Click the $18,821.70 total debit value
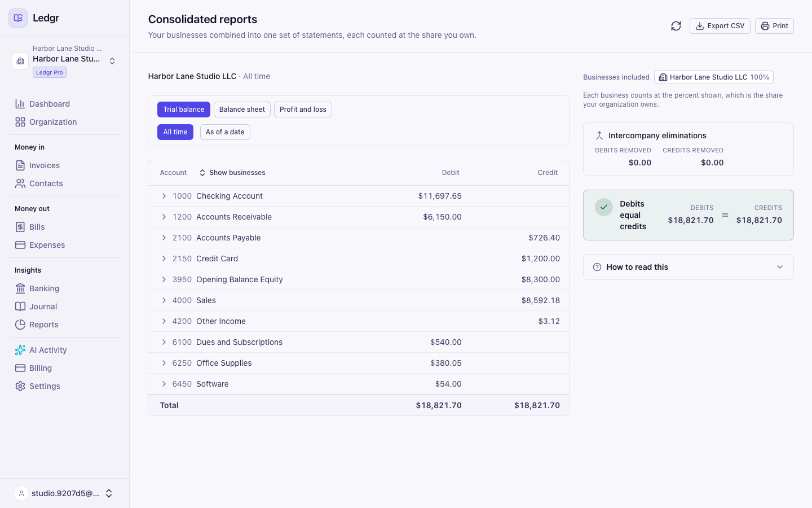 coord(439,405)
